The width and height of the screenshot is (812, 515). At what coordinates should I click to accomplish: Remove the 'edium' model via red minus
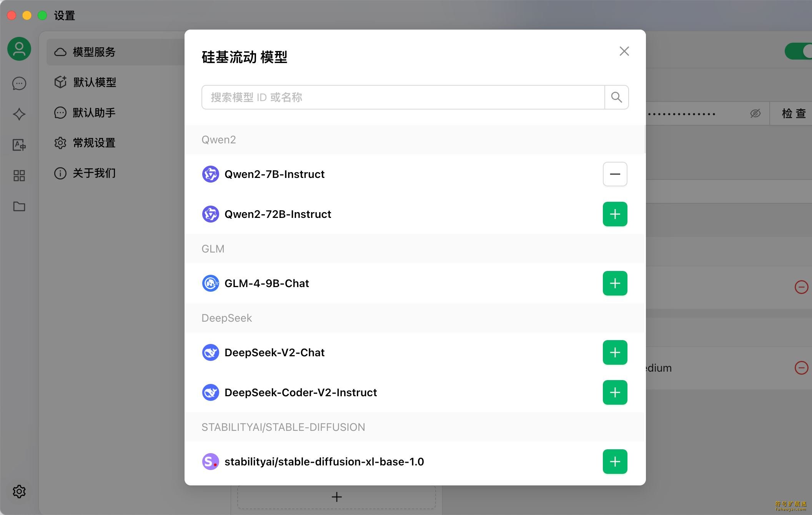point(801,368)
